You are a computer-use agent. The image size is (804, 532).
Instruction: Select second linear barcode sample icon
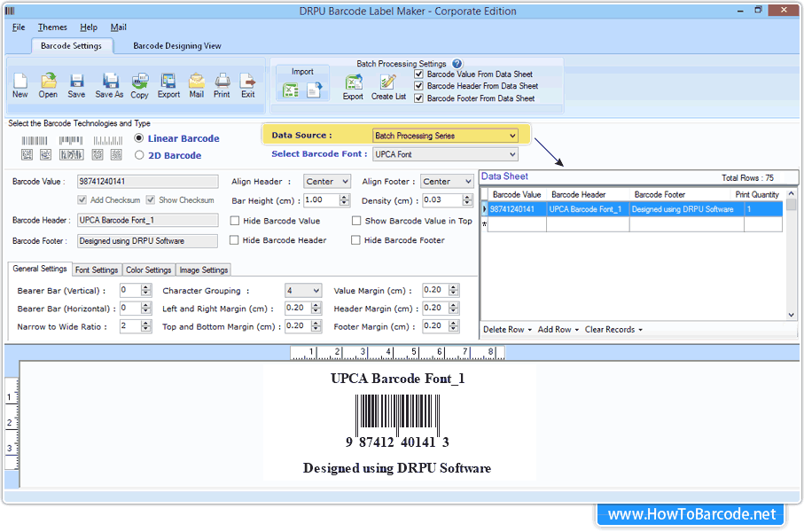pyautogui.click(x=71, y=141)
